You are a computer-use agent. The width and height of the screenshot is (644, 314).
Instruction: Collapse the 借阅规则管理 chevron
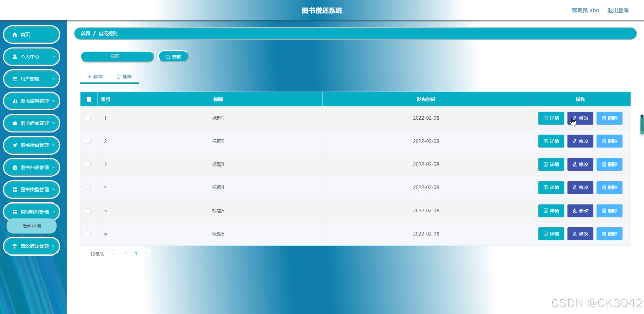tap(54, 212)
